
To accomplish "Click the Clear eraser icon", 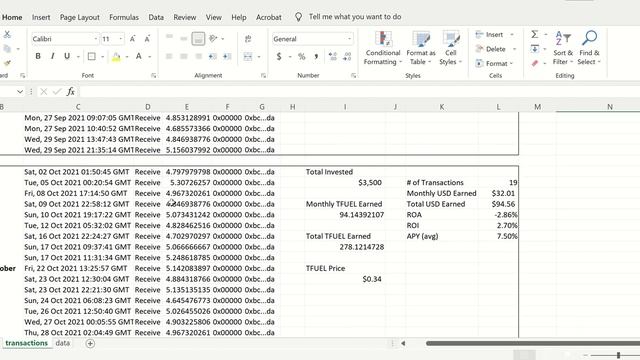I will click(x=535, y=63).
